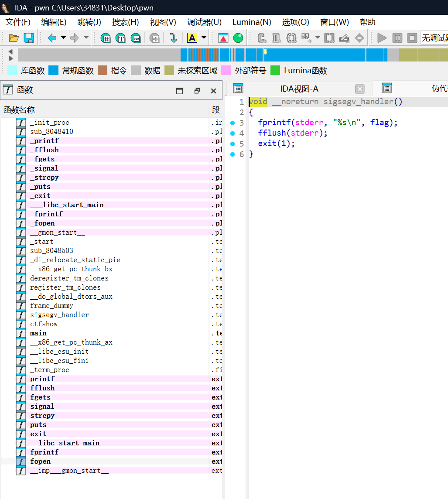448x499 pixels.
Task: Click the gray curly-braces structure icon
Action: [291, 38]
